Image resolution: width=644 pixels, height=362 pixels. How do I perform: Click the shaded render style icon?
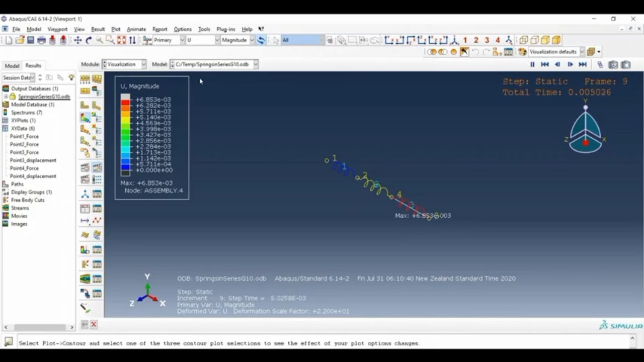(x=556, y=40)
